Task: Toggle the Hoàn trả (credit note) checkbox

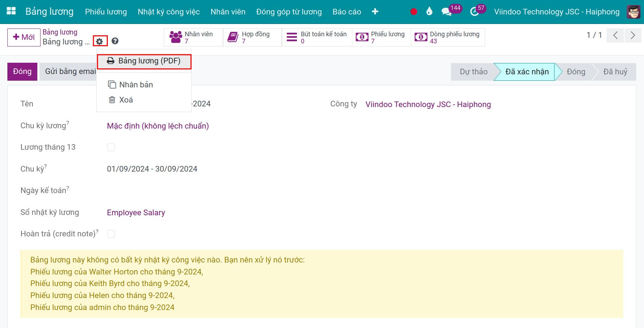Action: coord(111,234)
